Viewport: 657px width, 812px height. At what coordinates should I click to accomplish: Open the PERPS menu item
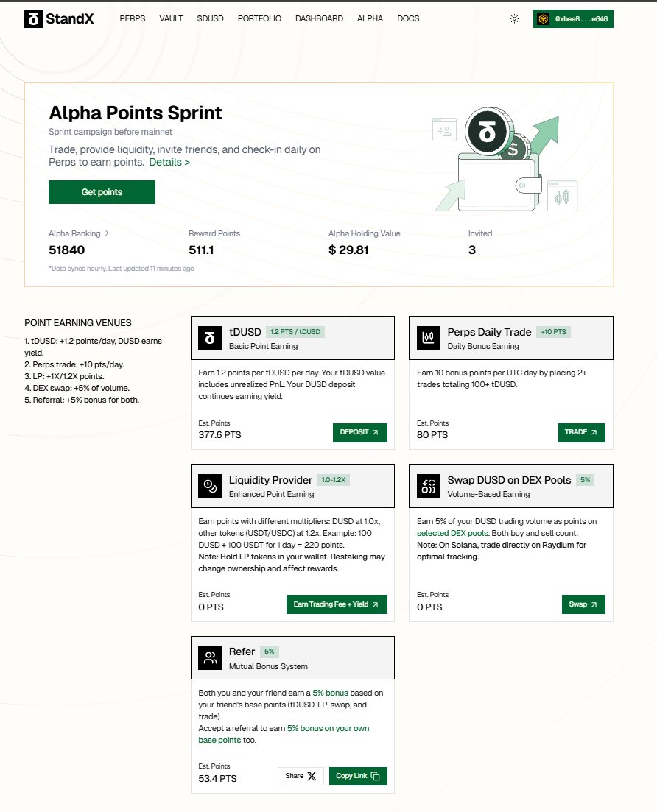pyautogui.click(x=133, y=18)
